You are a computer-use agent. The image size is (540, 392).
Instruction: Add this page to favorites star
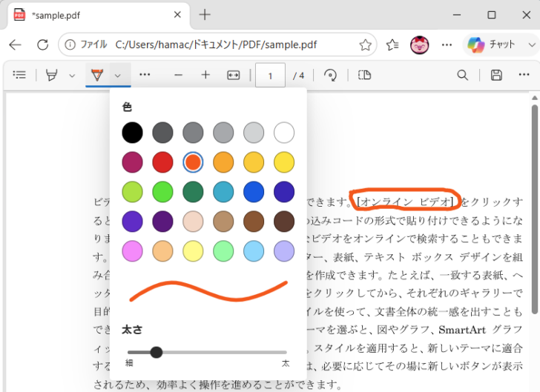click(x=365, y=44)
